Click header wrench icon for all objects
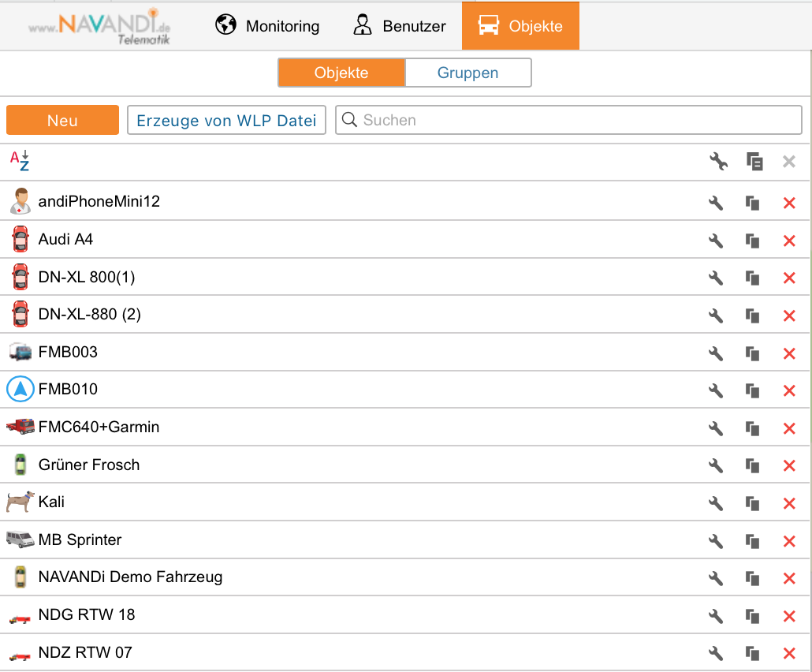The width and height of the screenshot is (812, 672). [717, 162]
